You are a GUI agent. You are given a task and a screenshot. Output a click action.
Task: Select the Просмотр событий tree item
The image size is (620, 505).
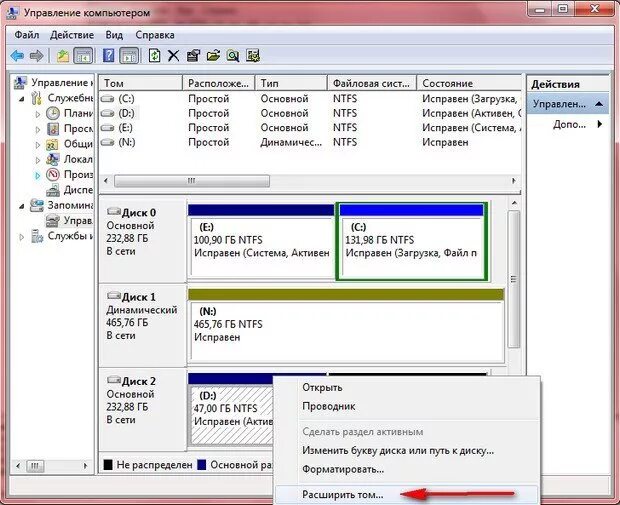[70, 129]
